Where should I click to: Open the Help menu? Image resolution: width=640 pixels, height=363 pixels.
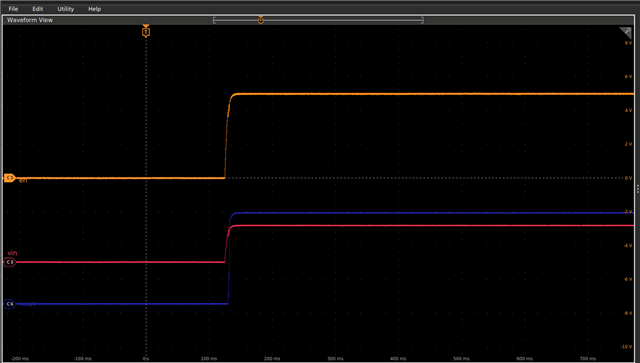click(x=94, y=9)
